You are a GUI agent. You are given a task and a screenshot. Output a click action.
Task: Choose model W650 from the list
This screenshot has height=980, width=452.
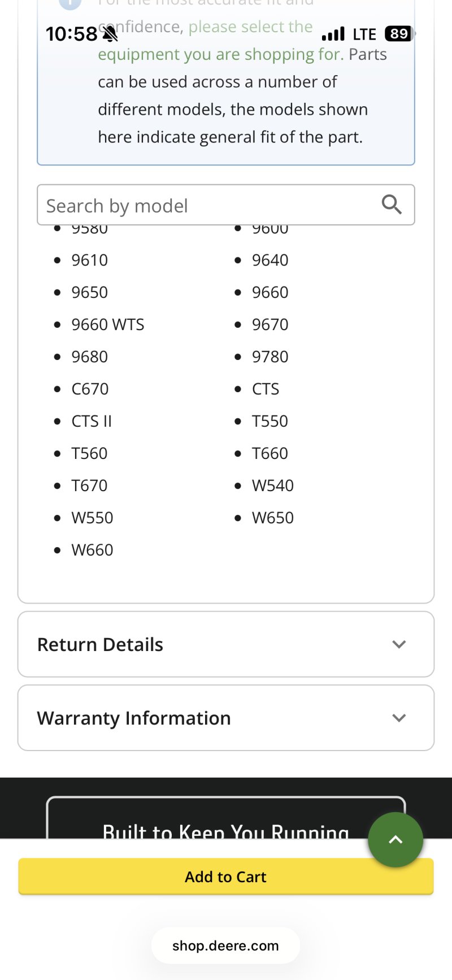273,518
